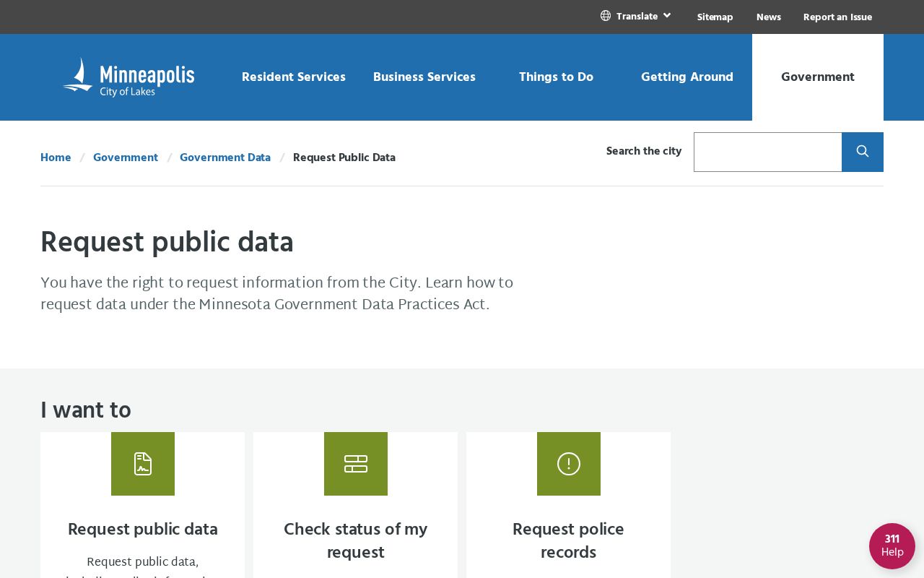Open the Request police records card
Screen dimensions: 924x578
point(569,541)
